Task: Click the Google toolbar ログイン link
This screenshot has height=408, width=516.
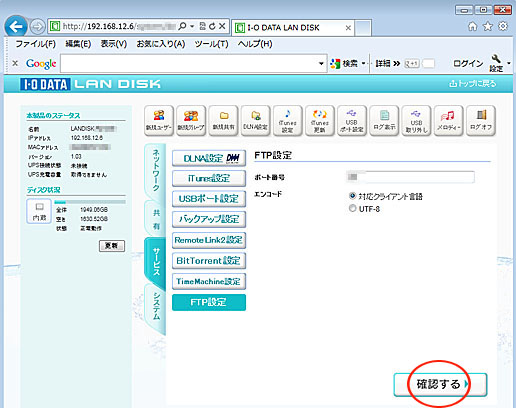Action: [x=468, y=63]
